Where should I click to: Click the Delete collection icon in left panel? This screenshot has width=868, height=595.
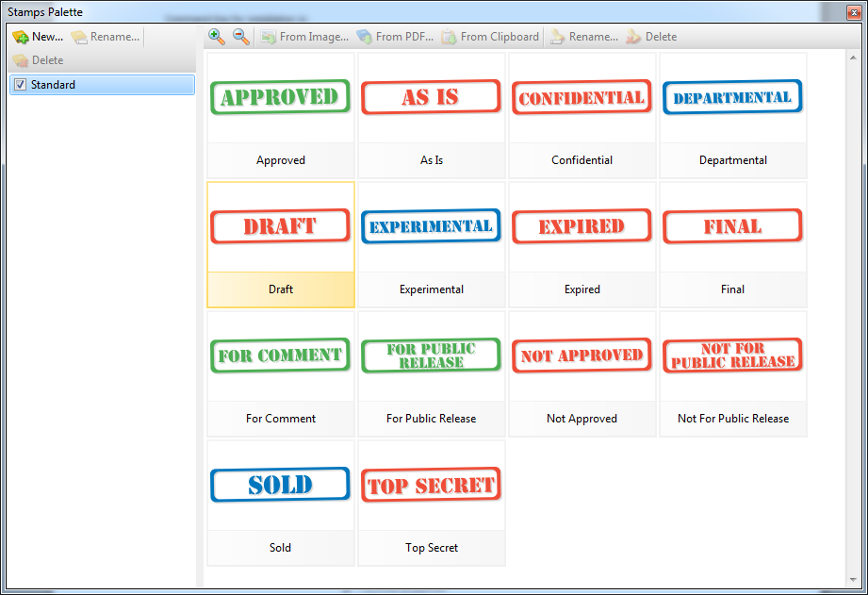coord(21,60)
